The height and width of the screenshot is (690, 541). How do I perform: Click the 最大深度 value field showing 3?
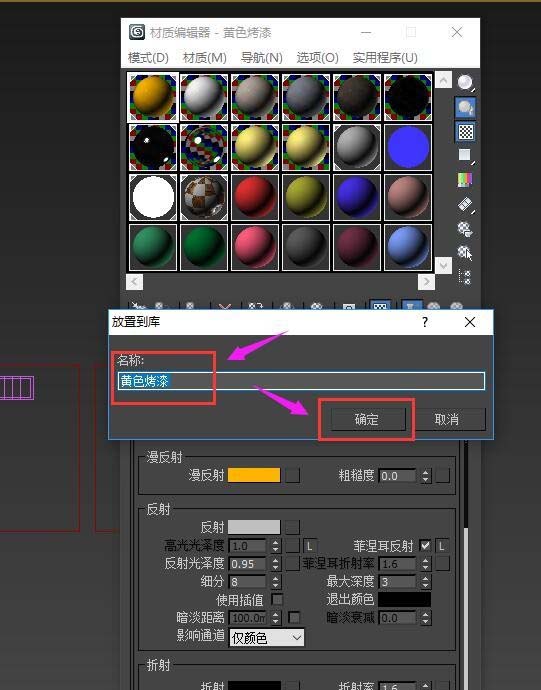point(397,582)
